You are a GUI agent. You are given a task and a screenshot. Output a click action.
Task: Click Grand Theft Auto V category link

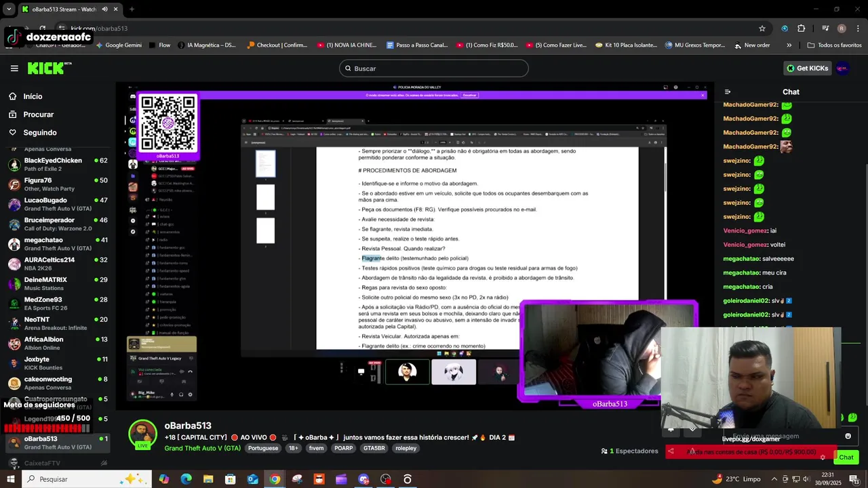point(202,449)
